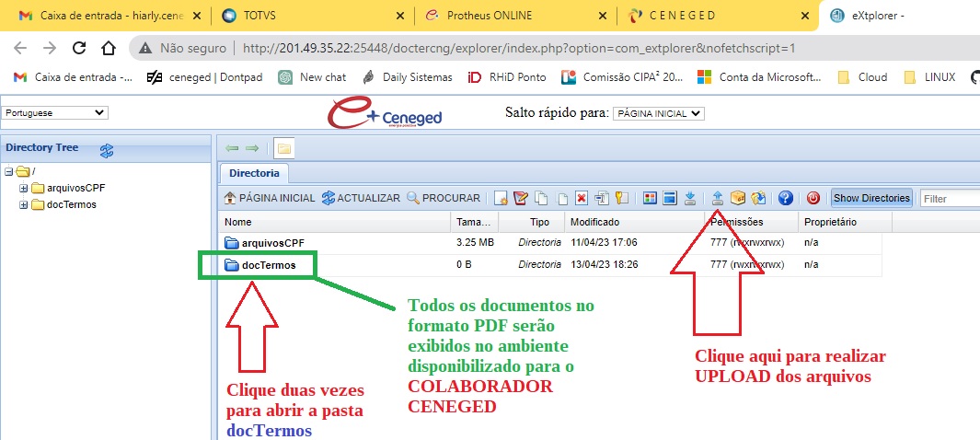Click the docTermos folder in file list

coord(268,265)
